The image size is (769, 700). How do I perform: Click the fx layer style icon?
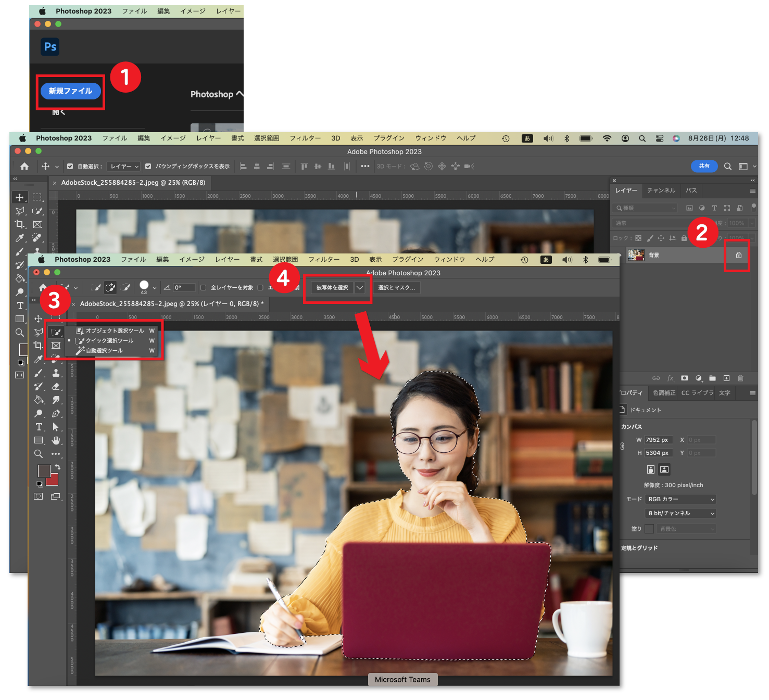(670, 378)
